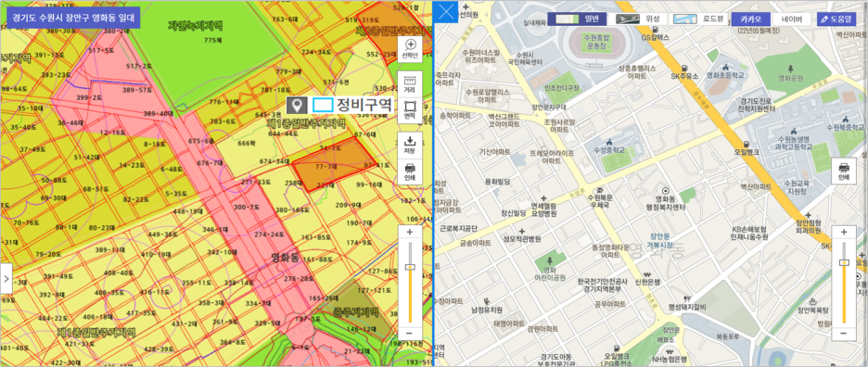Click 한국전기안전공사 경기지역본부 label
Screen dimensions: 868x367
(602, 285)
